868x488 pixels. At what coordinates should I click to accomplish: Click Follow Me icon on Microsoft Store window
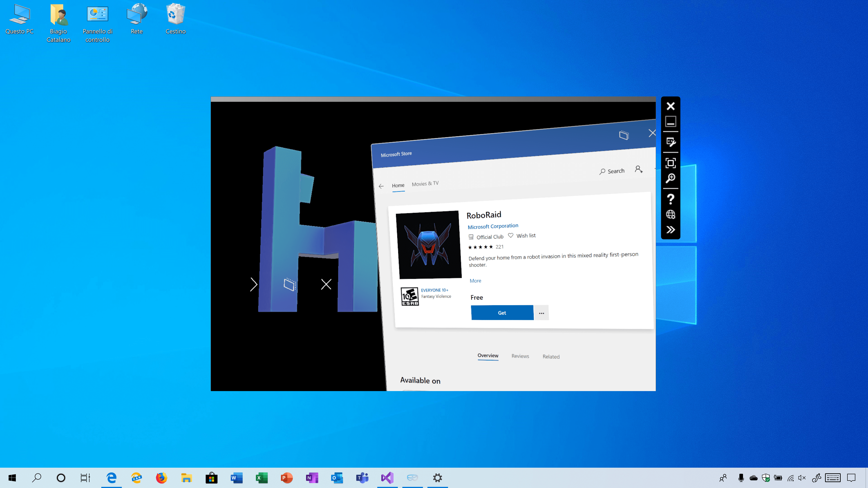point(624,135)
